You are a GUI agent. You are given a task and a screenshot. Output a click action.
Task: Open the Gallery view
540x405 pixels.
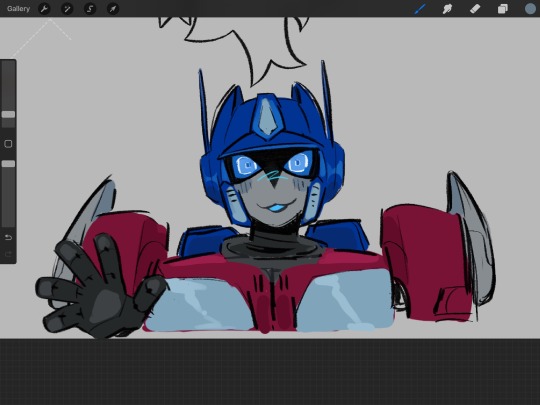[x=18, y=9]
